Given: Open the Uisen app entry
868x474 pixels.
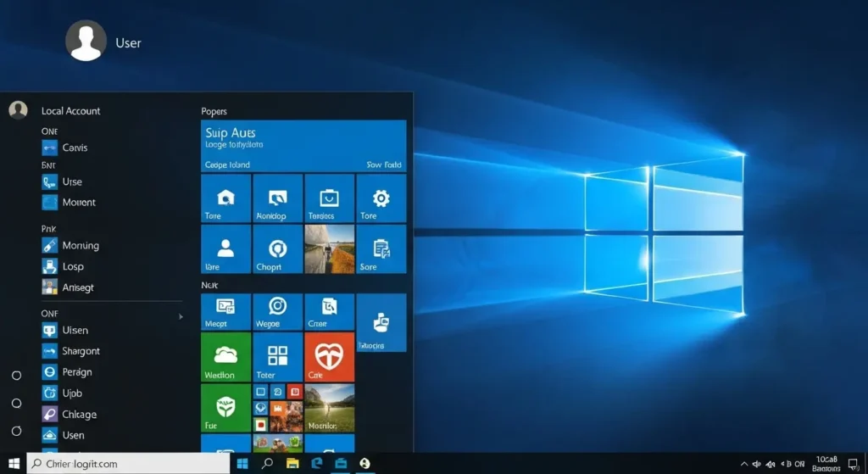Looking at the screenshot, I should (65, 330).
